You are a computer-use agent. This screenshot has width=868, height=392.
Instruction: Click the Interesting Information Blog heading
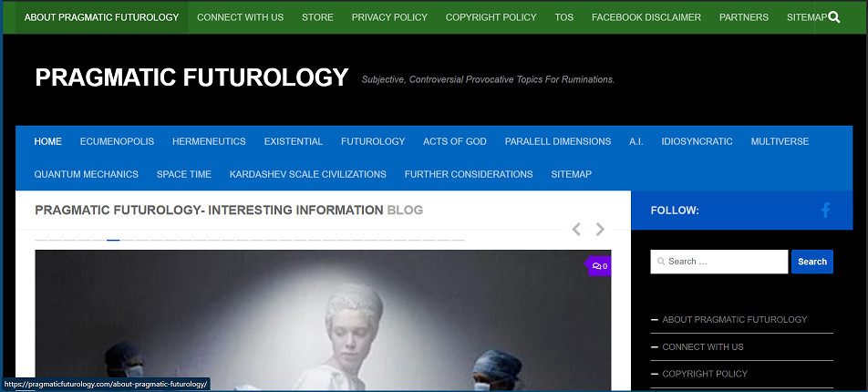click(x=229, y=211)
